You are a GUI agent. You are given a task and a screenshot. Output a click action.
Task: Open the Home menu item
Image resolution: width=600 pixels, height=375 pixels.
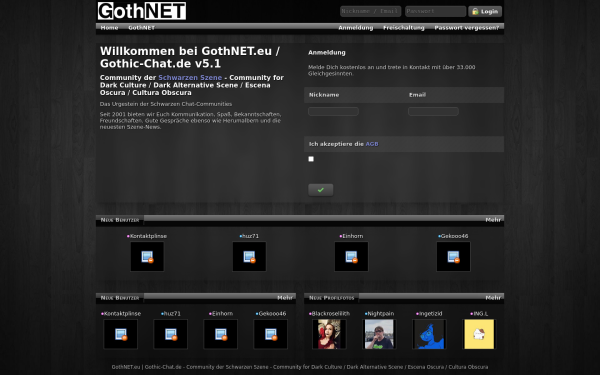pos(109,28)
